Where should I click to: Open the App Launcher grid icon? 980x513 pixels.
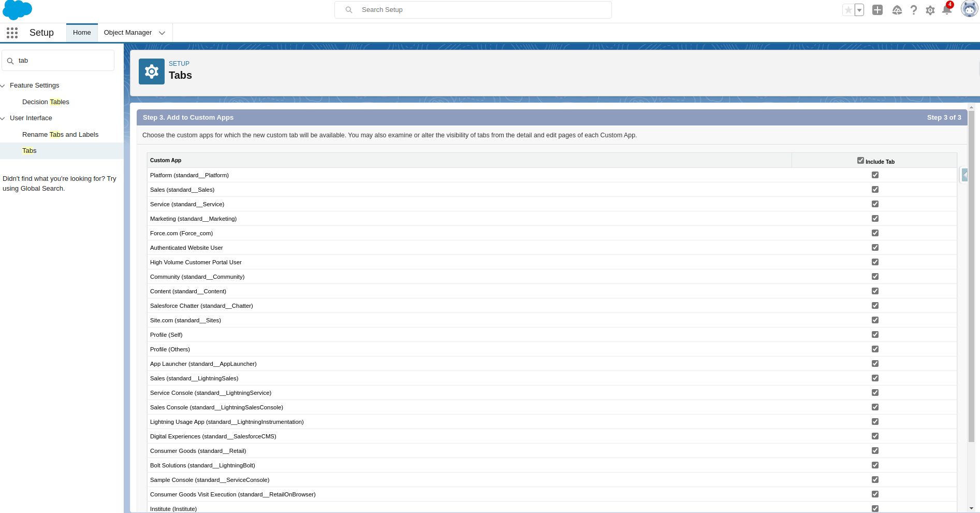pos(12,33)
